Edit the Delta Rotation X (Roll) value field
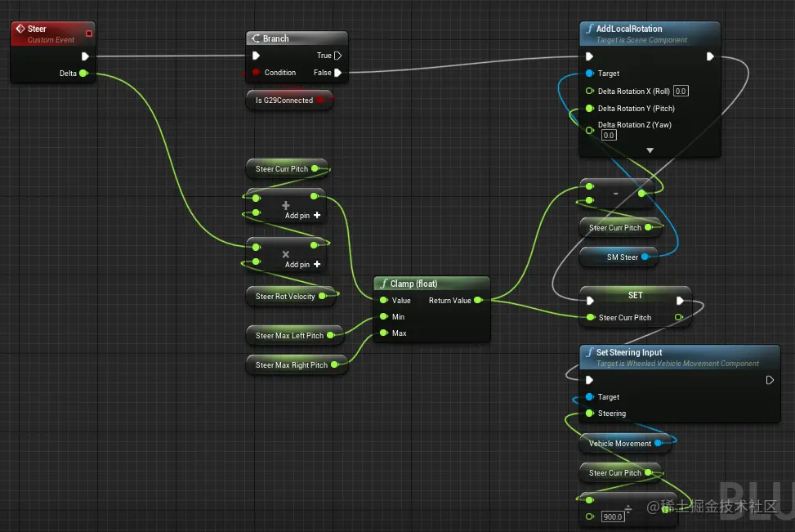The height and width of the screenshot is (532, 795). 681,92
